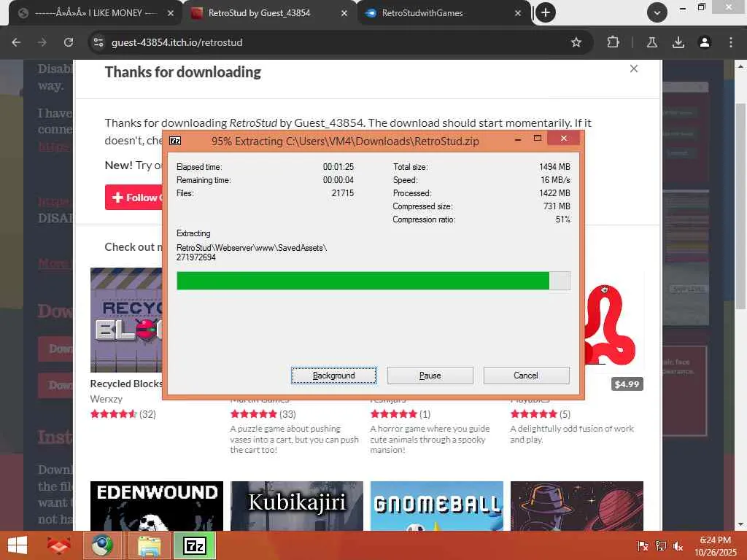Click the red Follow button

[x=134, y=197]
